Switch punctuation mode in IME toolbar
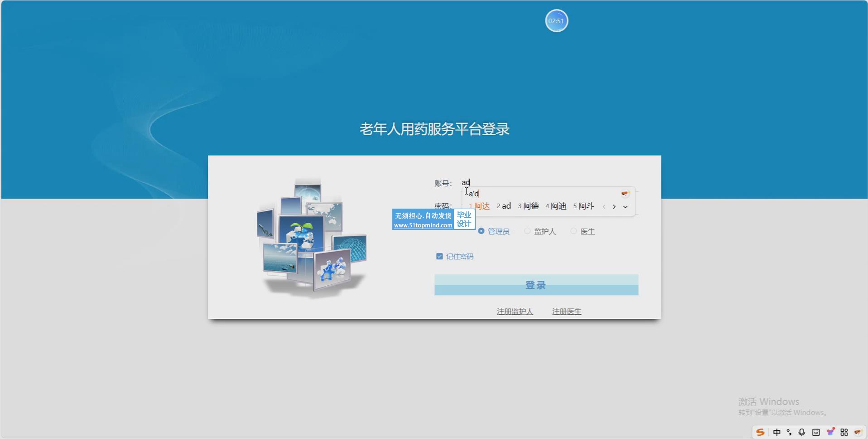This screenshot has height=439, width=868. (789, 432)
